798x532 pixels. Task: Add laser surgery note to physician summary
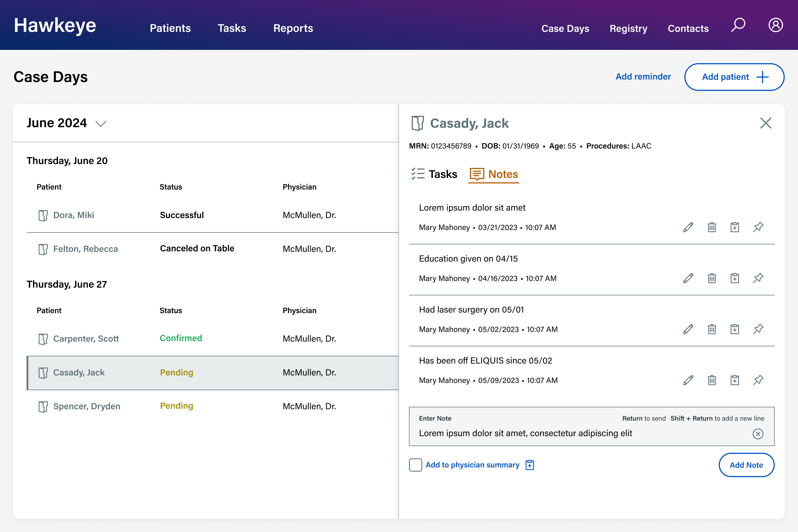735,329
